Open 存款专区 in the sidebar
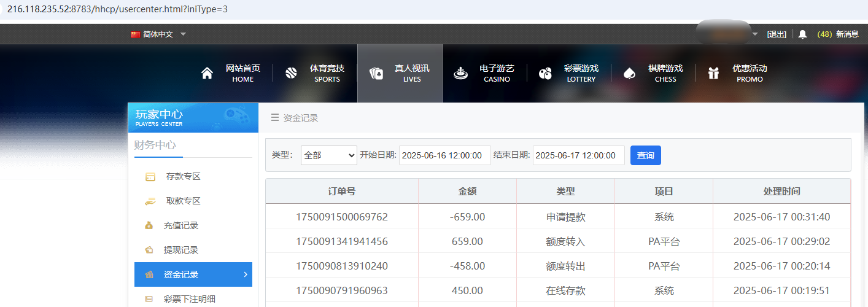The width and height of the screenshot is (868, 307). 183,177
